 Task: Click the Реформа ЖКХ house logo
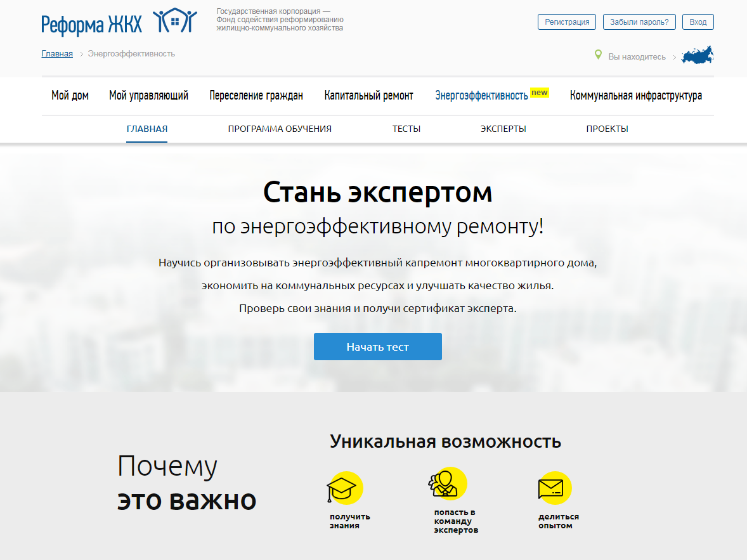(175, 22)
